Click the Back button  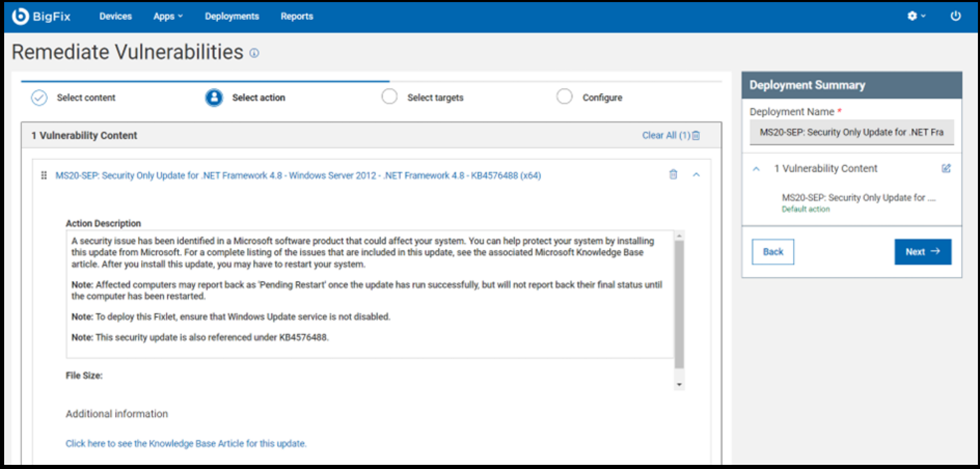click(773, 252)
